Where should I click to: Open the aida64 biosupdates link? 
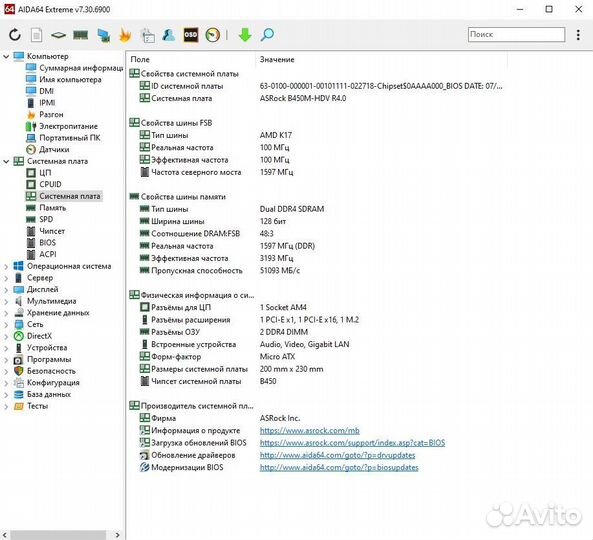[x=339, y=467]
